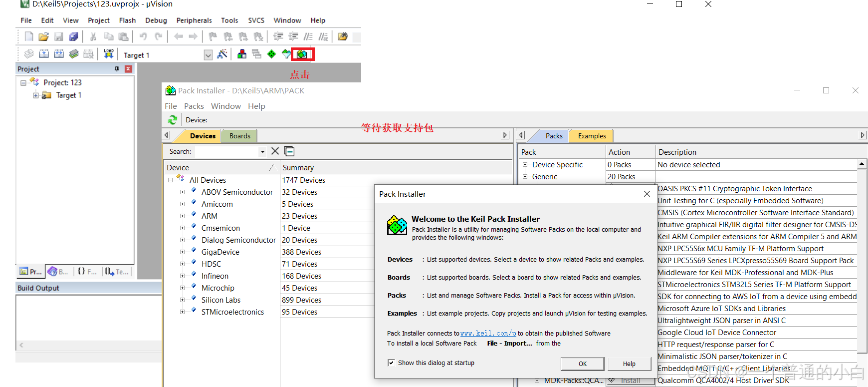The width and height of the screenshot is (868, 387).
Task: Build target files icon
Action: click(x=44, y=54)
